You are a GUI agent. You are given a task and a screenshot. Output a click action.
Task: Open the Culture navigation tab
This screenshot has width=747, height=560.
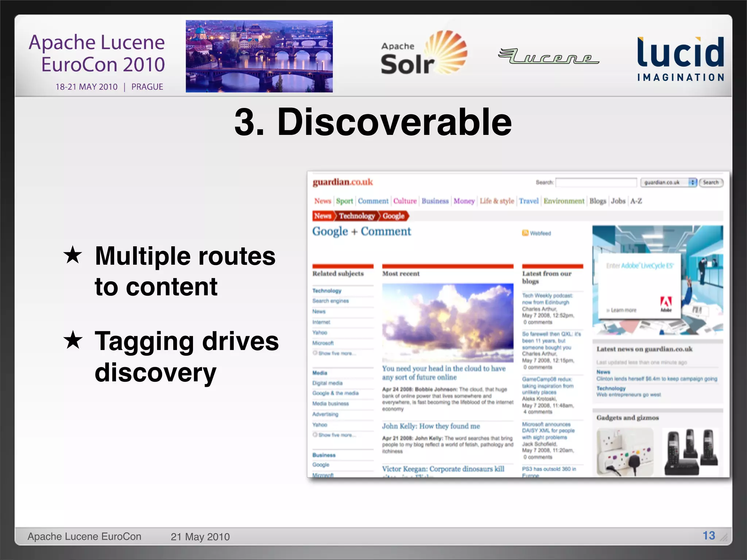(405, 201)
